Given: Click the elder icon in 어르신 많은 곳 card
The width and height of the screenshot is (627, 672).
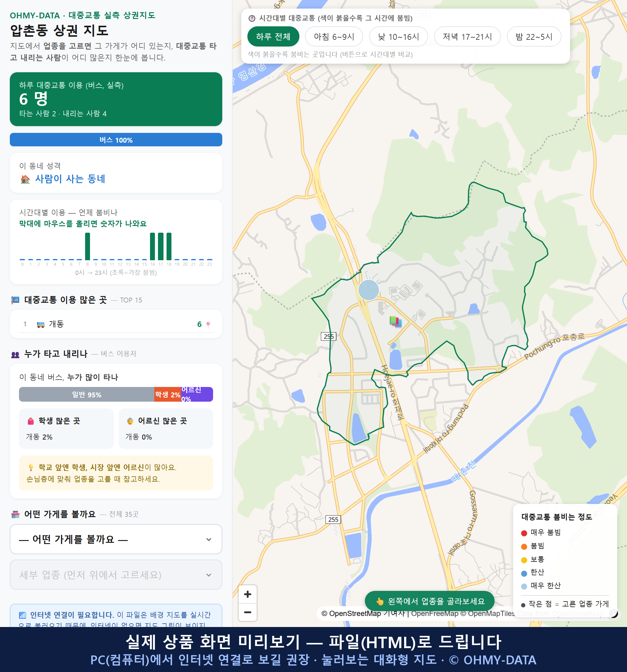Looking at the screenshot, I should (130, 421).
